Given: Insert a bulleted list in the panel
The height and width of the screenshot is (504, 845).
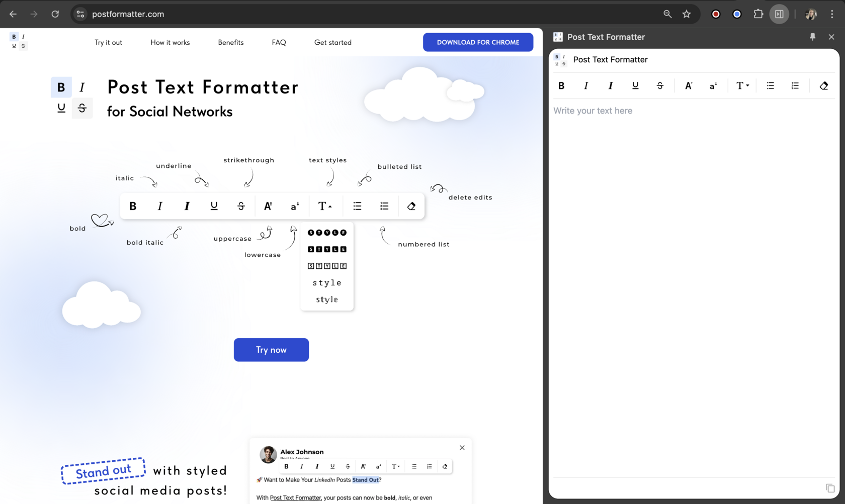Looking at the screenshot, I should click(770, 85).
